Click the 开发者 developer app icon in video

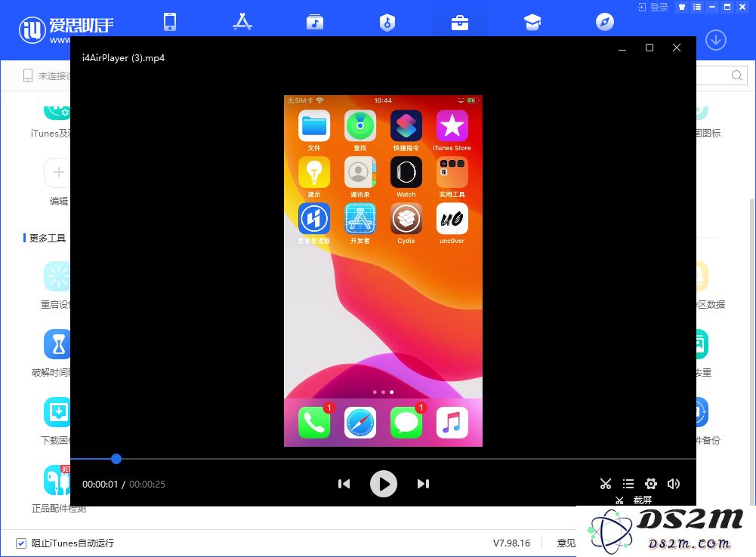tap(360, 218)
